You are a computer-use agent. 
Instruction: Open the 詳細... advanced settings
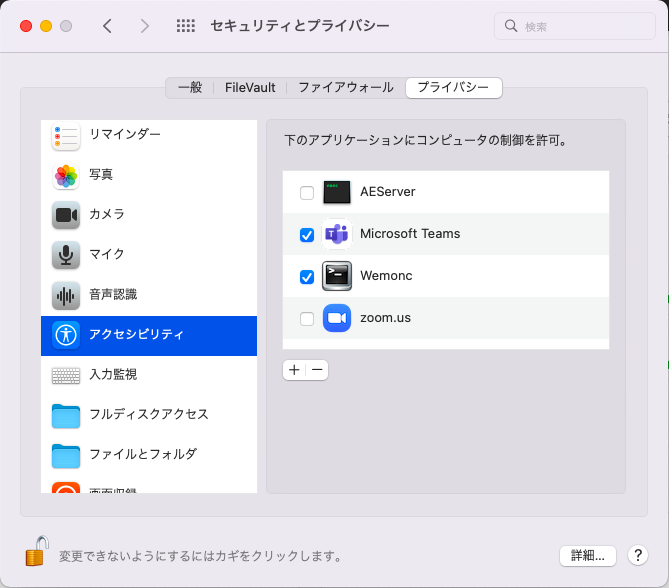coord(588,556)
